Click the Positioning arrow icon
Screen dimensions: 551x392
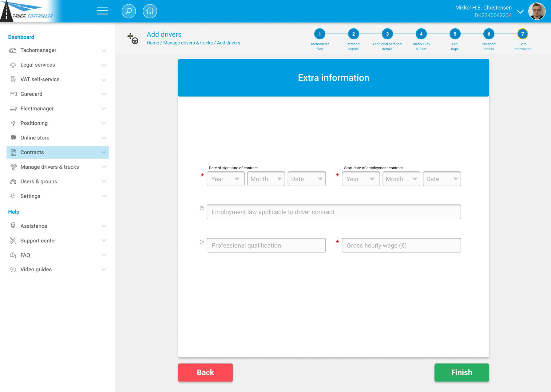[13, 123]
